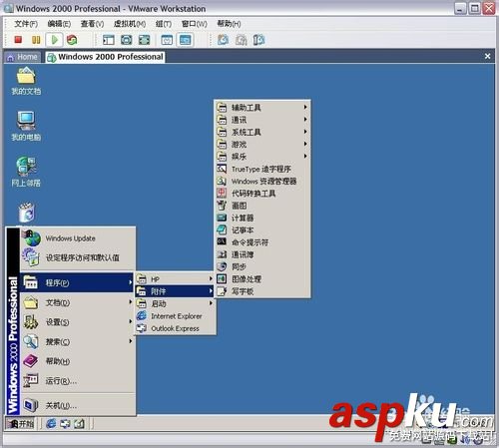This screenshot has width=499, height=448.
Task: Expand the 娱乐 accessories submenu
Action: (262, 157)
